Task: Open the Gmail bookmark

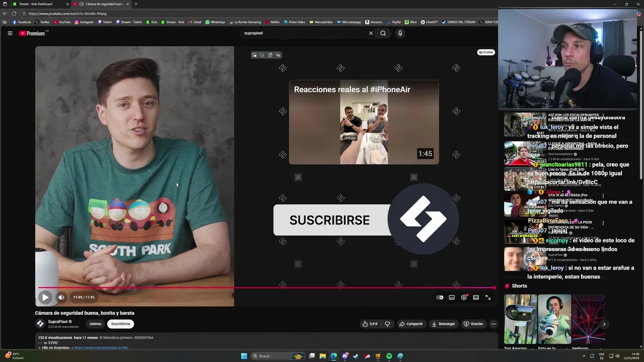Action: 195,22
